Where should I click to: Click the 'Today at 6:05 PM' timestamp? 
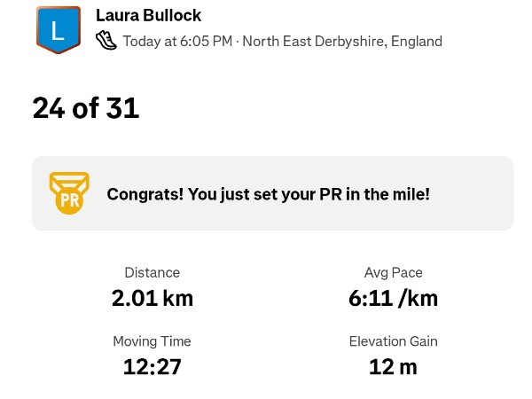(178, 41)
